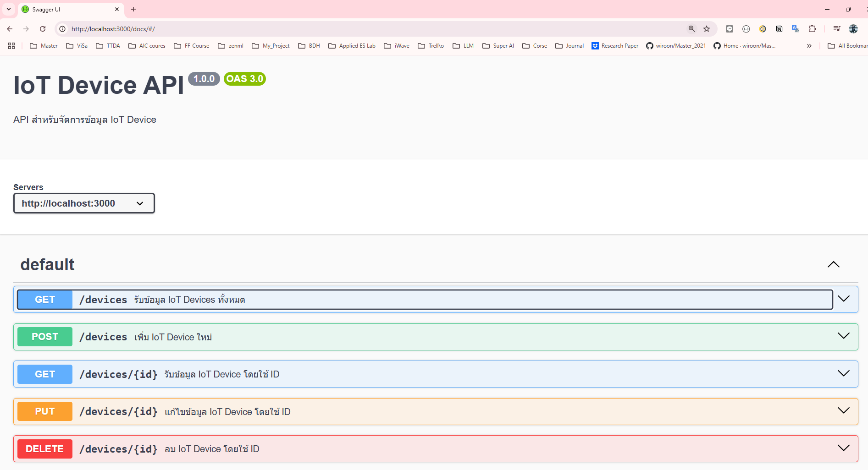Expand the DELETE /devices/{id} endpoint arrow
Viewport: 868px width, 470px height.
point(843,448)
